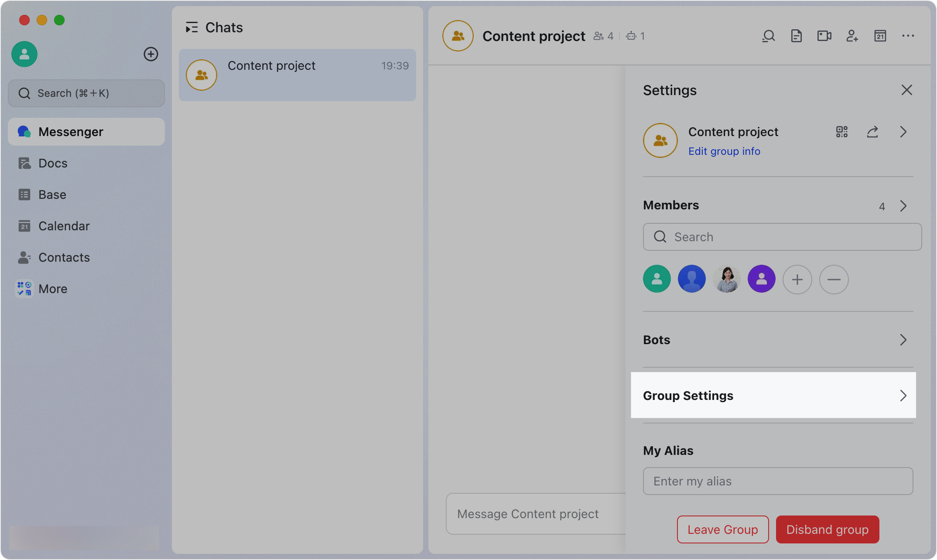Screen dimensions: 937x560
Task: Open the chat calendar icon
Action: [880, 36]
